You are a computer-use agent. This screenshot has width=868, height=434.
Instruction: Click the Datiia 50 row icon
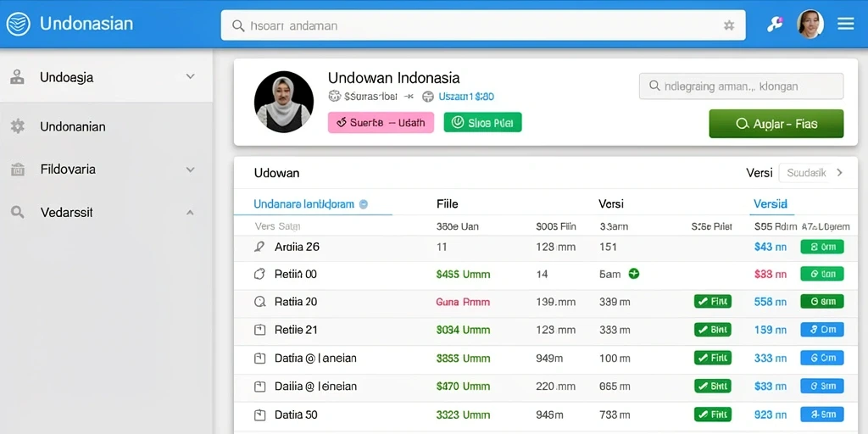[x=259, y=415]
